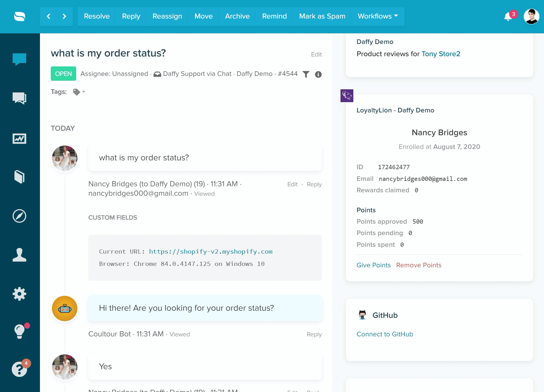The image size is (544, 392).
Task: Click Archive in the top toolbar
Action: pyautogui.click(x=237, y=16)
